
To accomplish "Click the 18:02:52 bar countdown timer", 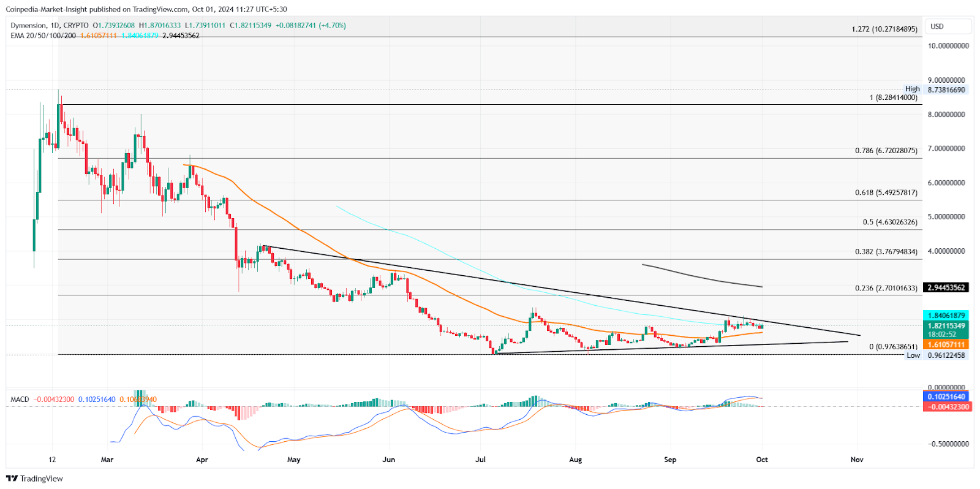I will click(x=942, y=335).
